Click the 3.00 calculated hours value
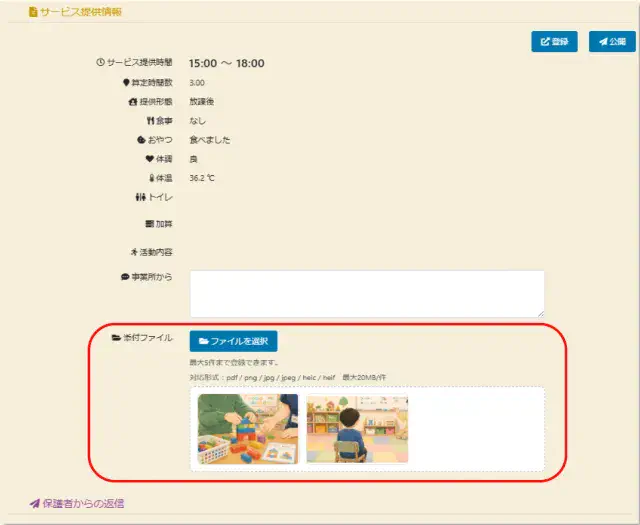Viewport: 640px width, 525px height. click(197, 83)
